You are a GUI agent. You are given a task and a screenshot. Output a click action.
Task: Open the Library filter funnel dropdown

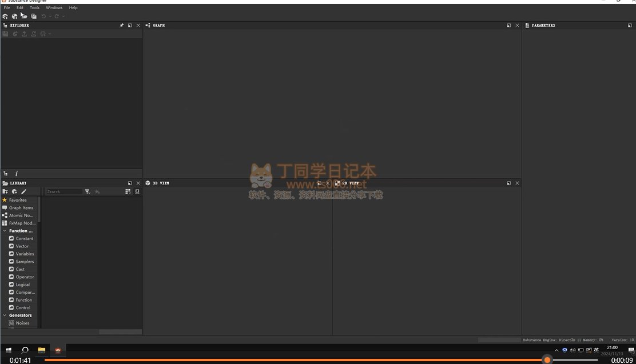(87, 191)
